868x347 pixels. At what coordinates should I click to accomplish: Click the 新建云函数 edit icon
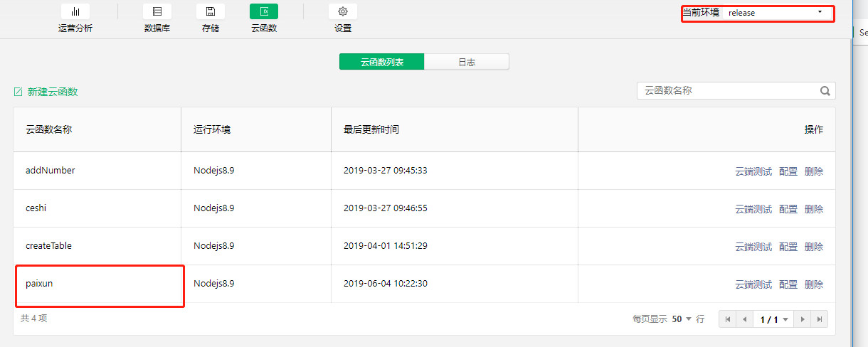(18, 92)
